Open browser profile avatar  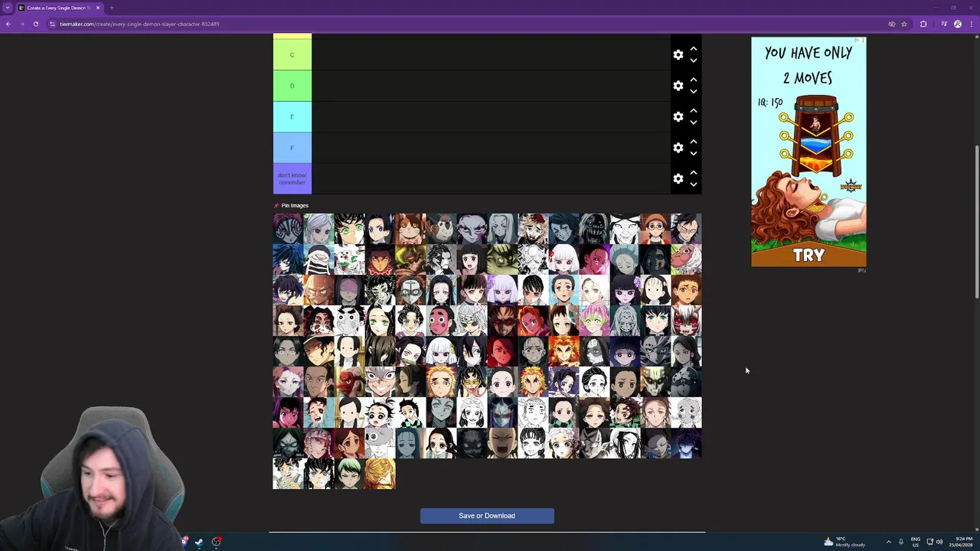click(958, 24)
